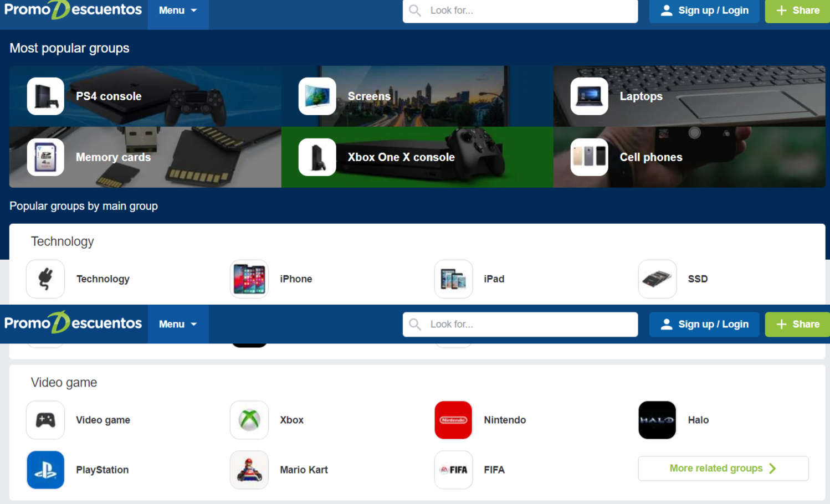Image resolution: width=830 pixels, height=504 pixels.
Task: Click the magnifier icon in the top search bar
Action: click(x=415, y=11)
